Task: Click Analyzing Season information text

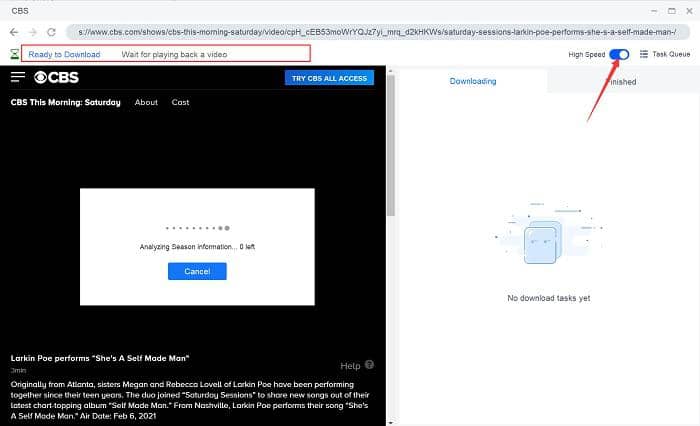Action: 197,246
